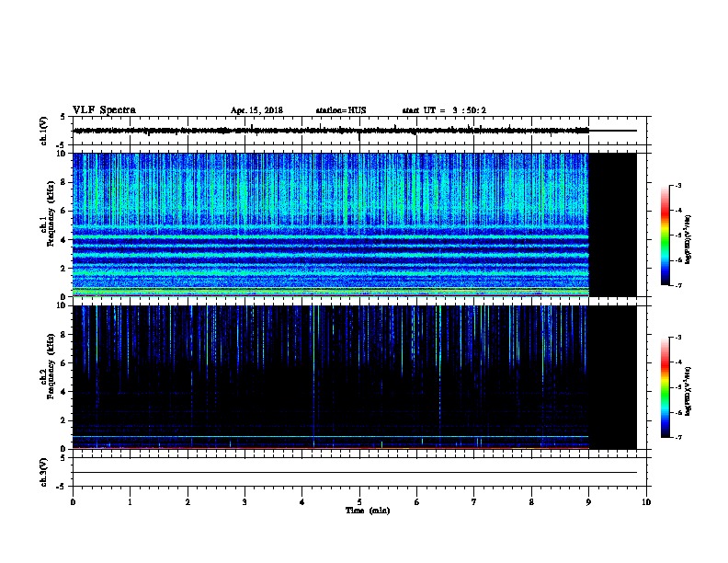The width and height of the screenshot is (728, 563).
Task: Click inside the ch.1 spectrogram panel
Action: coord(331,224)
